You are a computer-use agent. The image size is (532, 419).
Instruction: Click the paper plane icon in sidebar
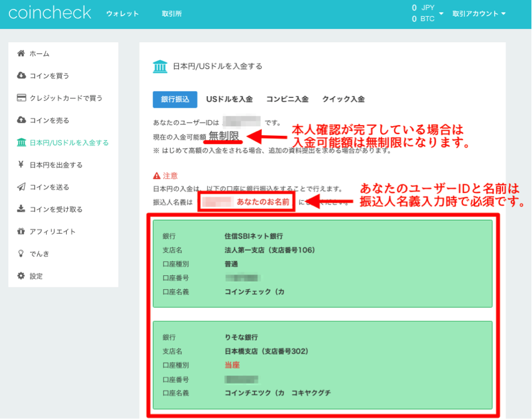click(21, 187)
